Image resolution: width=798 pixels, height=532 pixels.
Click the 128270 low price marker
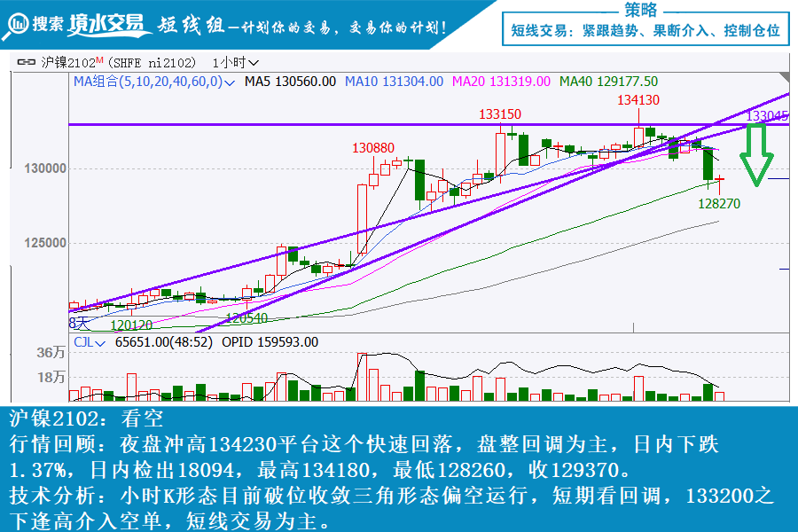(x=718, y=203)
